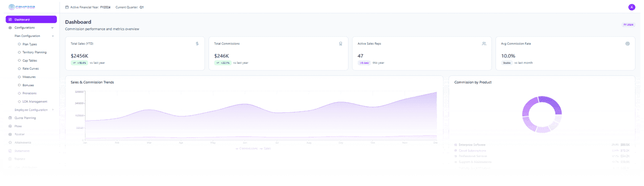Click the Plans sidebar icon

point(10,126)
